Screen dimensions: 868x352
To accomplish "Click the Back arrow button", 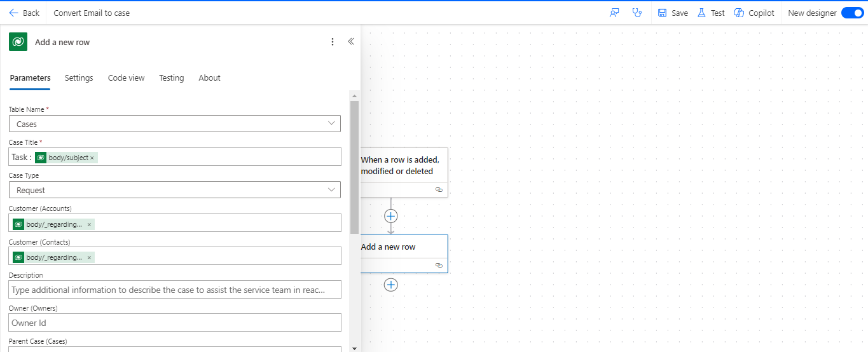I will [x=24, y=13].
